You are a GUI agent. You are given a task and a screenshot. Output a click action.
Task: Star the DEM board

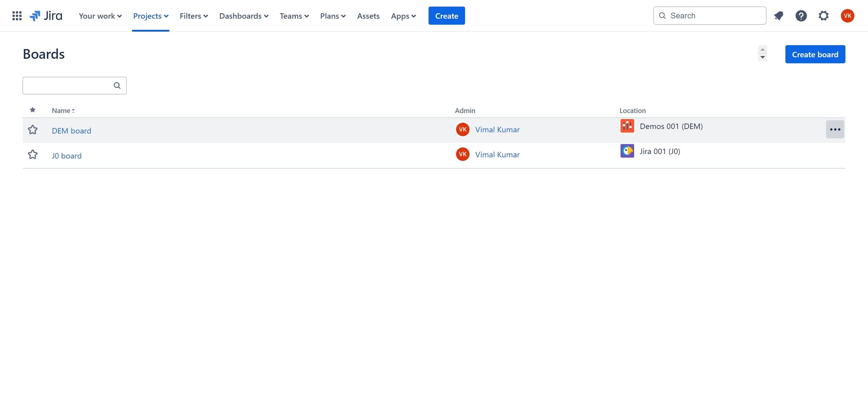[33, 130]
